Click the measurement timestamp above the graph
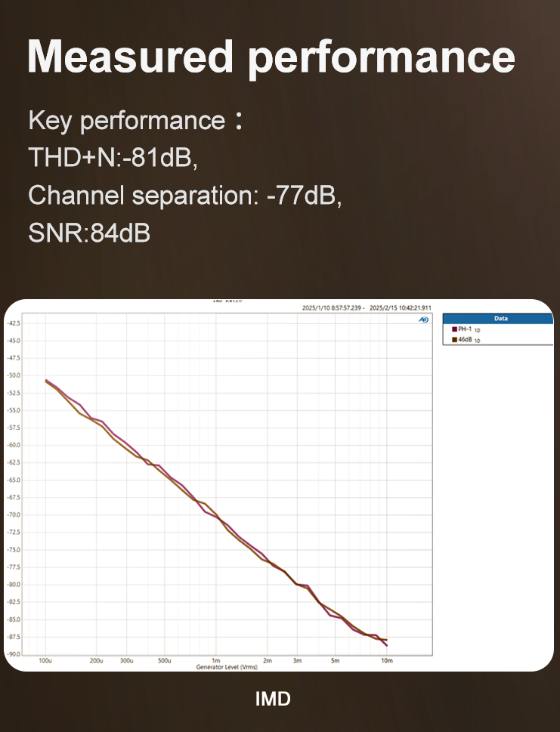 click(x=367, y=308)
